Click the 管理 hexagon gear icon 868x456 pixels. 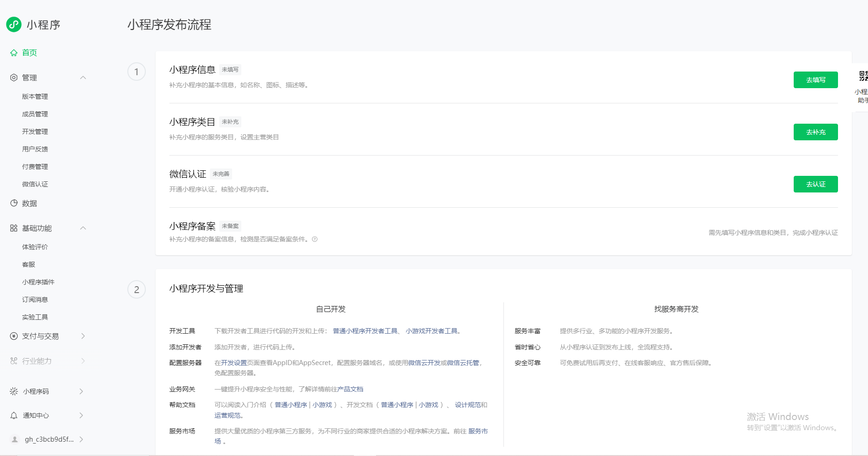coord(14,78)
